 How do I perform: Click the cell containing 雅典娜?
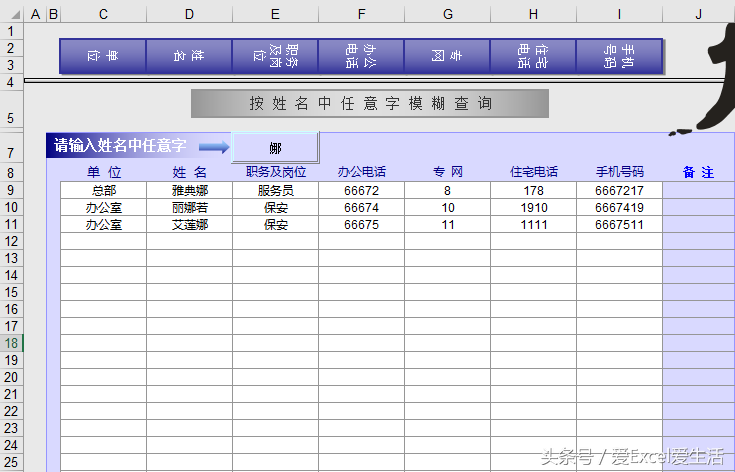pos(189,190)
